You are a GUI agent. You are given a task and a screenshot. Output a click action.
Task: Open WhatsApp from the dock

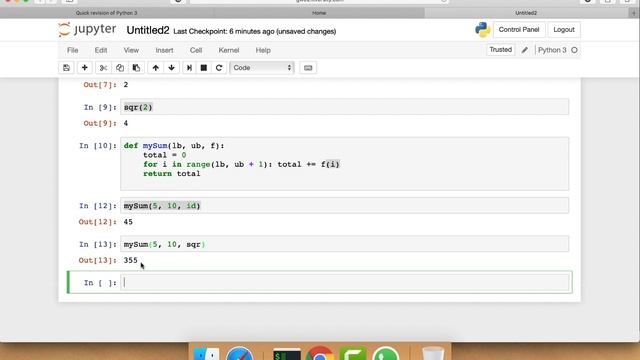385,354
